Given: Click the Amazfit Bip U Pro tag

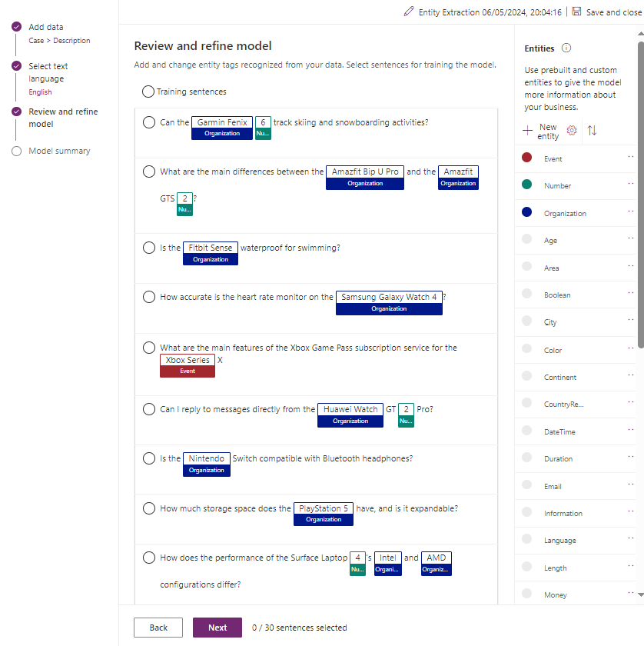Looking at the screenshot, I should coord(365,178).
